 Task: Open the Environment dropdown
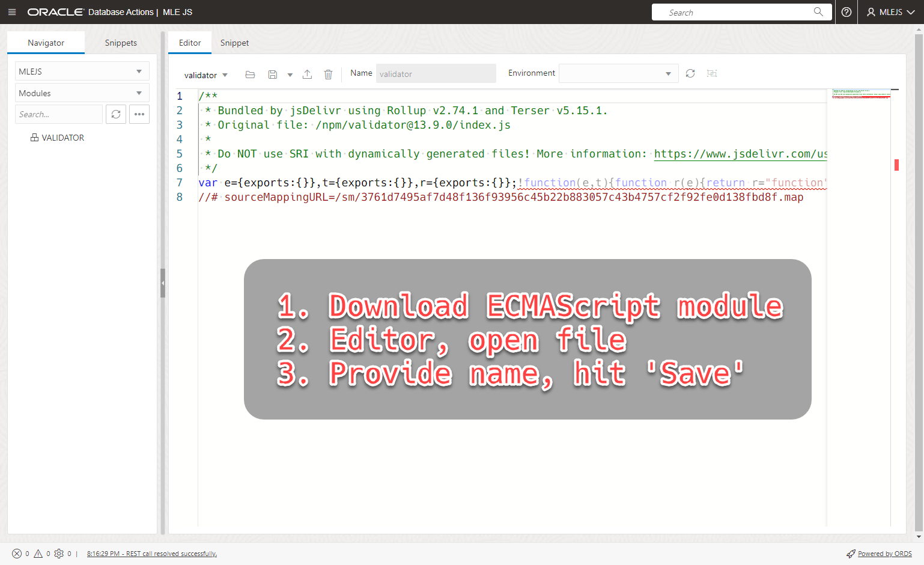pos(618,73)
